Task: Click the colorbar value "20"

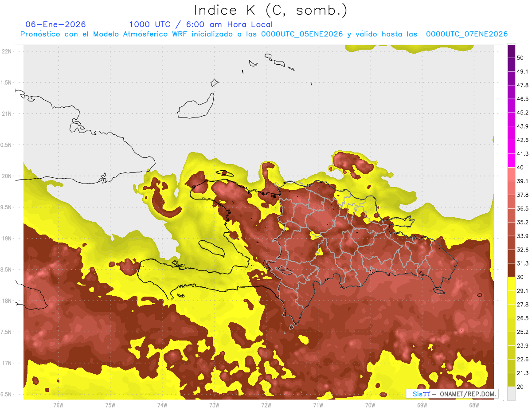Action: [x=521, y=387]
